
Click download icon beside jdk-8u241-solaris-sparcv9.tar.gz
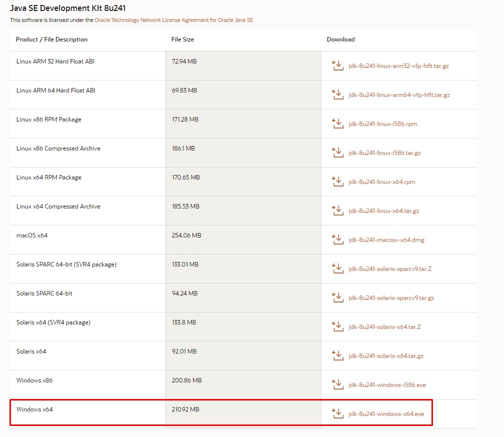(338, 297)
